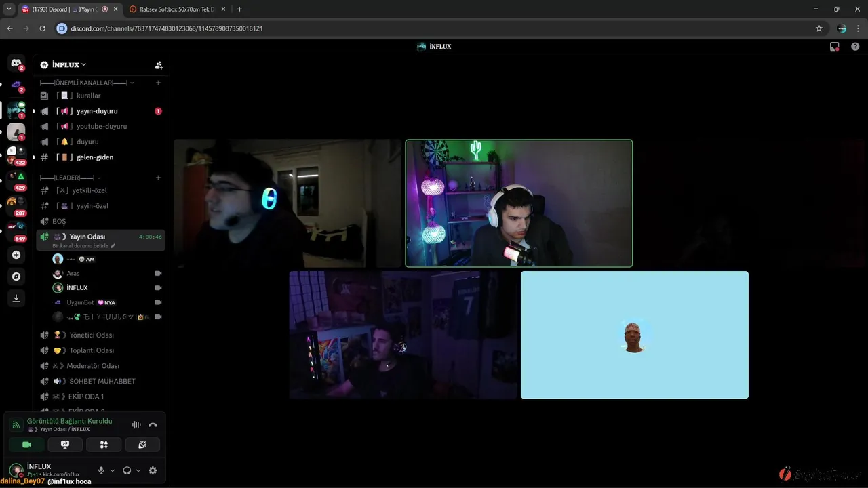Click the address bar URL field
Screen dimensions: 868x488
[x=434, y=28]
